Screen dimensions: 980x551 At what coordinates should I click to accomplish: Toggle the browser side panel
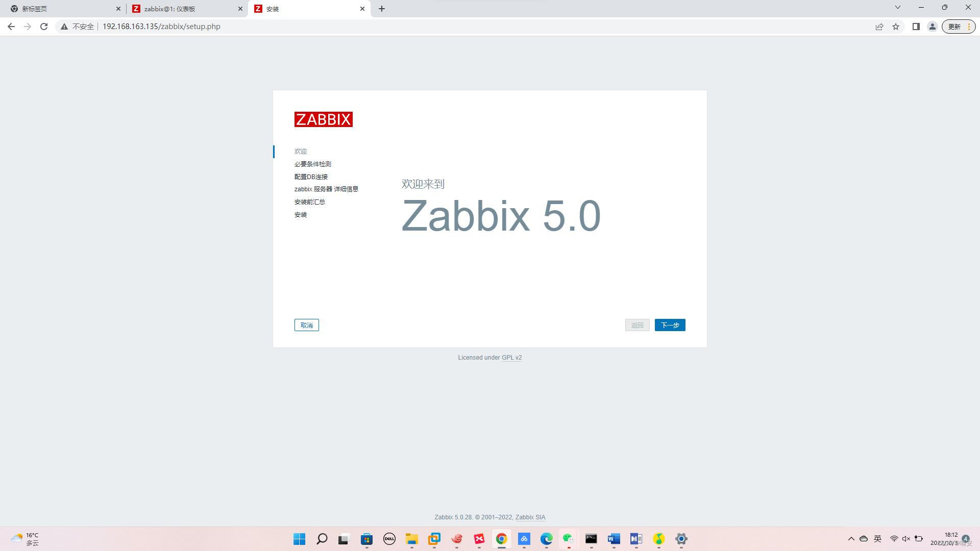916,27
